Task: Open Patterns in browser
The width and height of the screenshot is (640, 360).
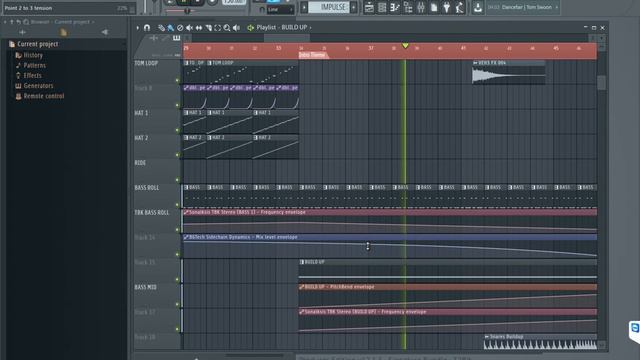Action: tap(35, 65)
